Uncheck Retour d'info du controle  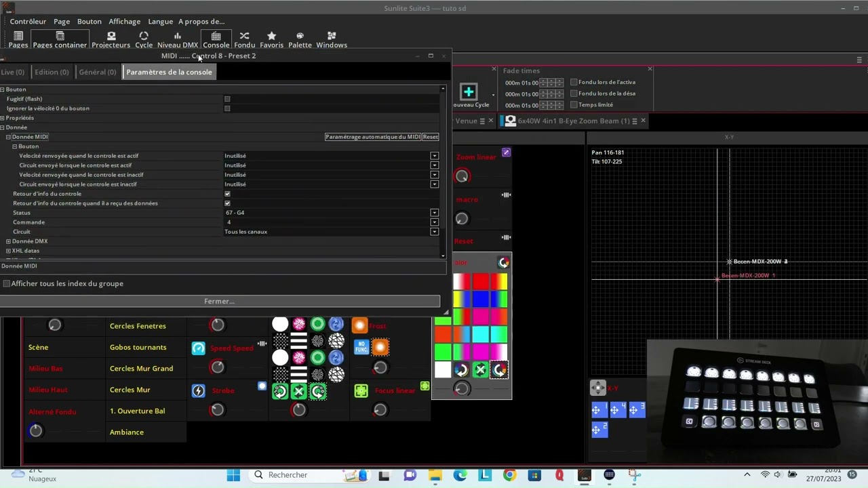click(x=227, y=194)
